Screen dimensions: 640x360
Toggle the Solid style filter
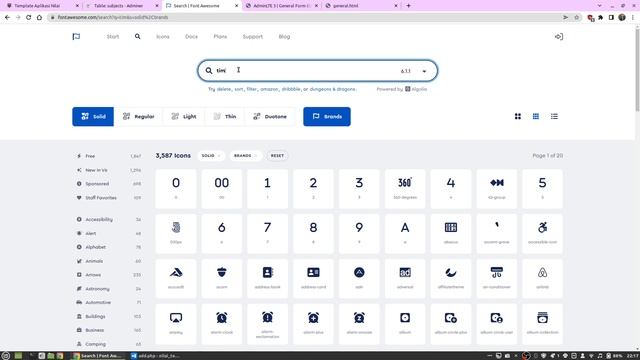click(x=93, y=117)
